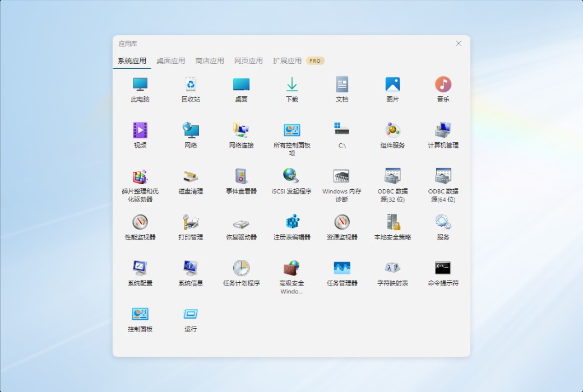
Task: Open 高级安全 Windo... firewall icon
Action: 292,268
